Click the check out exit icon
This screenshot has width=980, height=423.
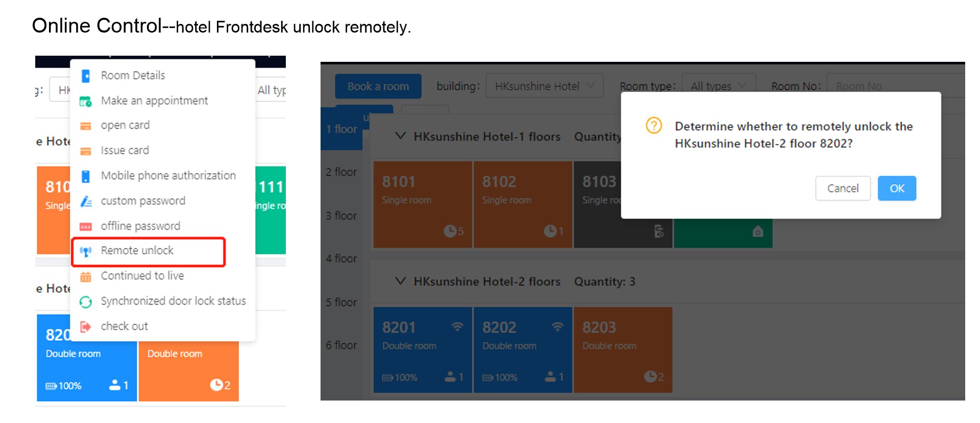pyautogui.click(x=86, y=327)
